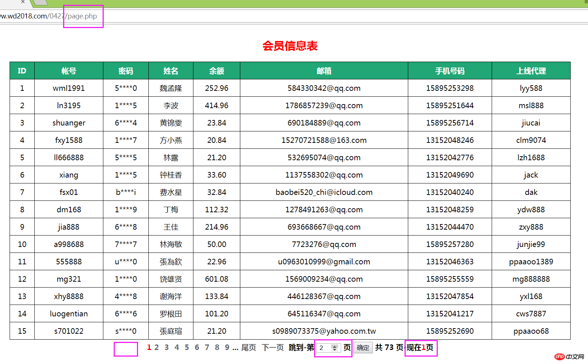This screenshot has height=364, width=588.
Task: Click the 手机号码 column header
Action: click(x=450, y=71)
